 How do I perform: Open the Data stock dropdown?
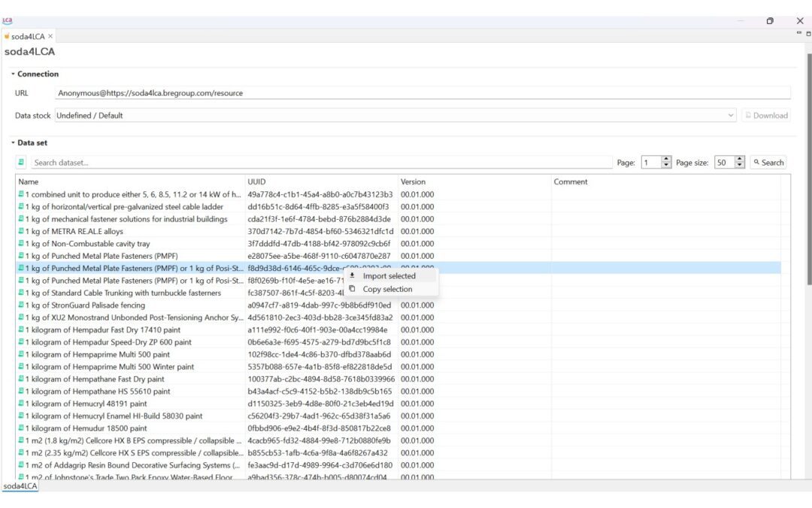[731, 115]
